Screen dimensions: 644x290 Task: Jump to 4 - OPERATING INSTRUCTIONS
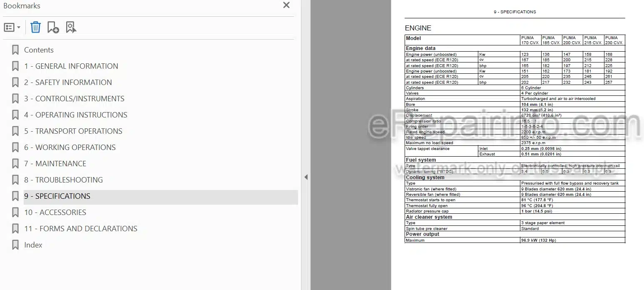76,115
